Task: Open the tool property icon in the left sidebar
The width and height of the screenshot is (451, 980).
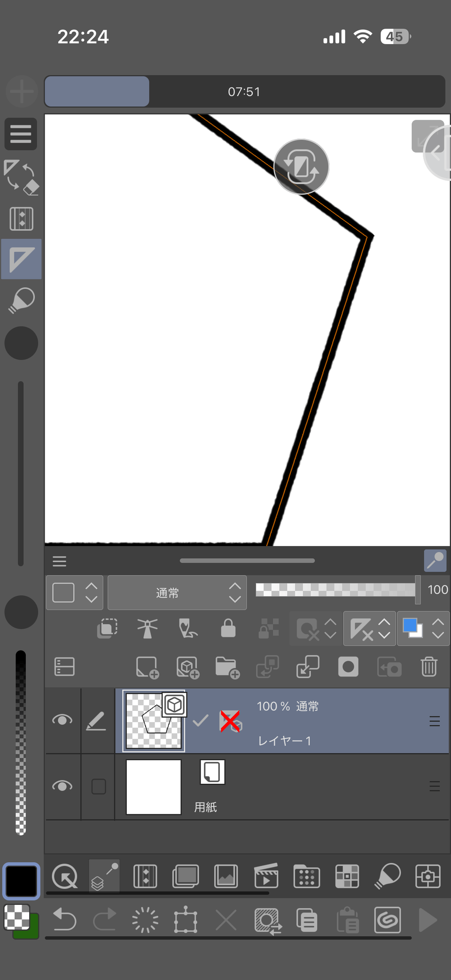Action: (x=21, y=218)
